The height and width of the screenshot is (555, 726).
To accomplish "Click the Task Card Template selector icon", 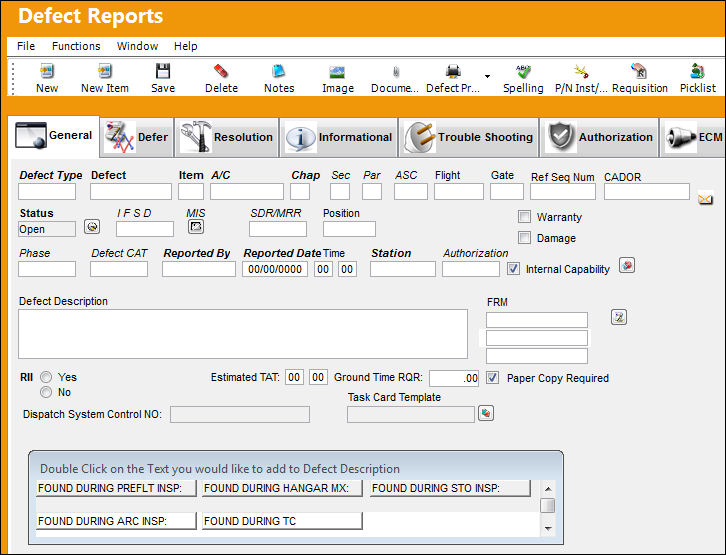I will [486, 413].
